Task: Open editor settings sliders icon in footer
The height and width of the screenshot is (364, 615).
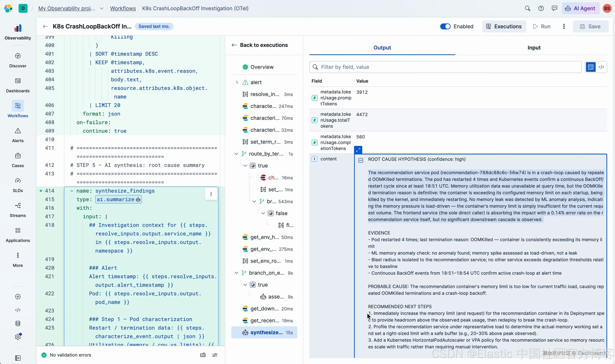Action: pos(215,355)
